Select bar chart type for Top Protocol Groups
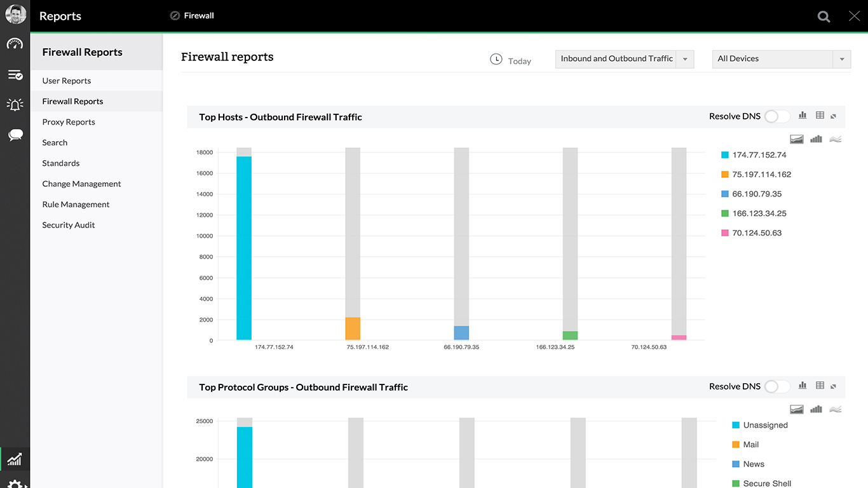The image size is (868, 488). (x=817, y=409)
